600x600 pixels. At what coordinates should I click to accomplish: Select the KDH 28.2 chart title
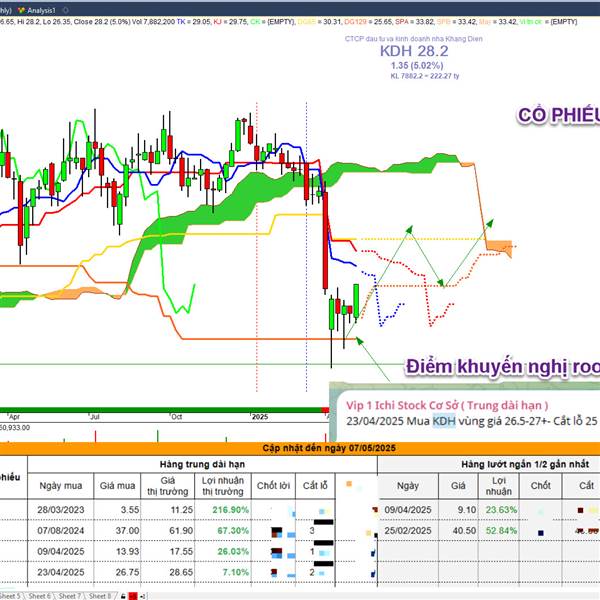pos(414,51)
